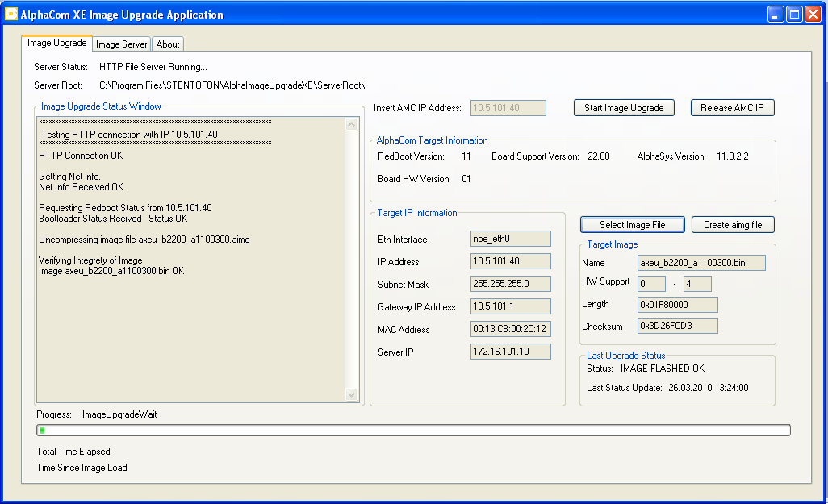Click the Gateway IP Address field
Screen dimensions: 828x504
(510, 306)
